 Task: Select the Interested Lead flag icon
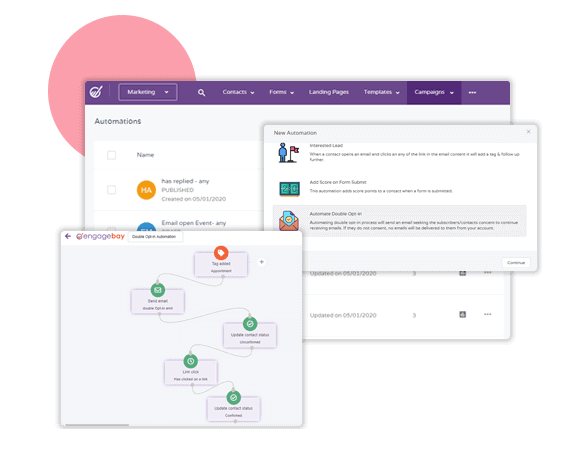pyautogui.click(x=289, y=153)
